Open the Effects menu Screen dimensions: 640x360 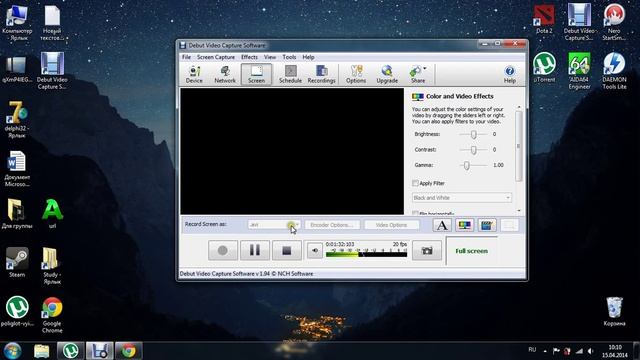click(x=249, y=57)
